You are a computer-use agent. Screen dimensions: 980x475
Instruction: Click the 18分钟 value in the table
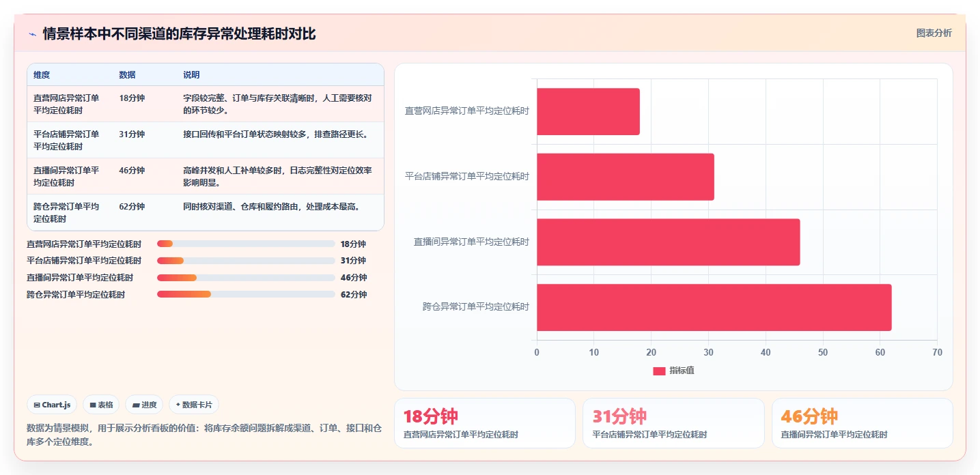tap(132, 98)
